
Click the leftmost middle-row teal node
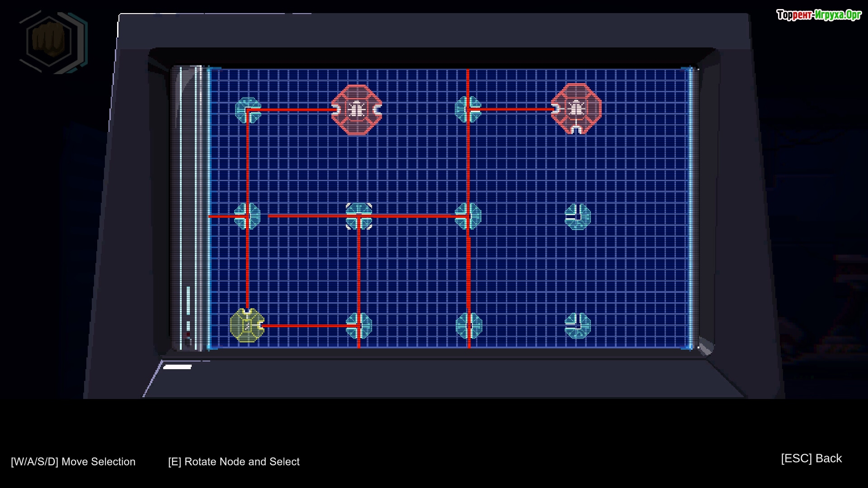coord(247,216)
